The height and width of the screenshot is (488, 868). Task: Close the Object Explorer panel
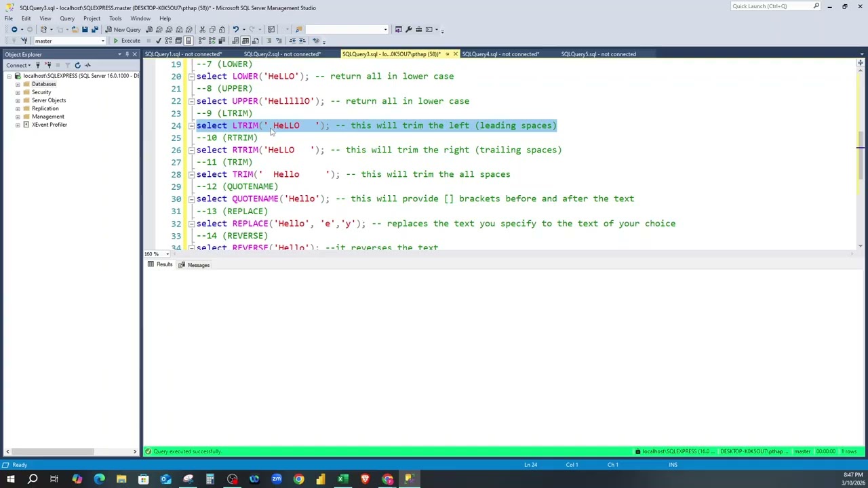(x=134, y=54)
